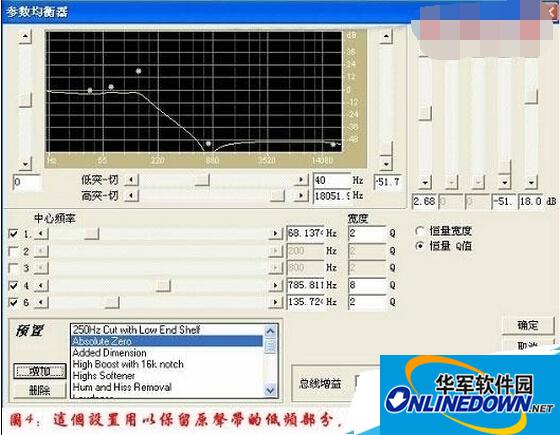Click right arrow of 低突-切 slider

coord(301,180)
